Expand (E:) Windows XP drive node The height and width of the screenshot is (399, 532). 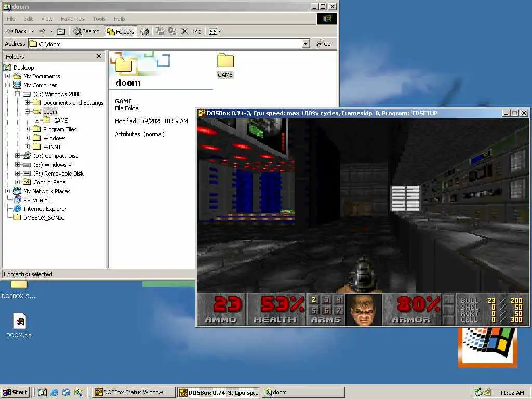[17, 165]
